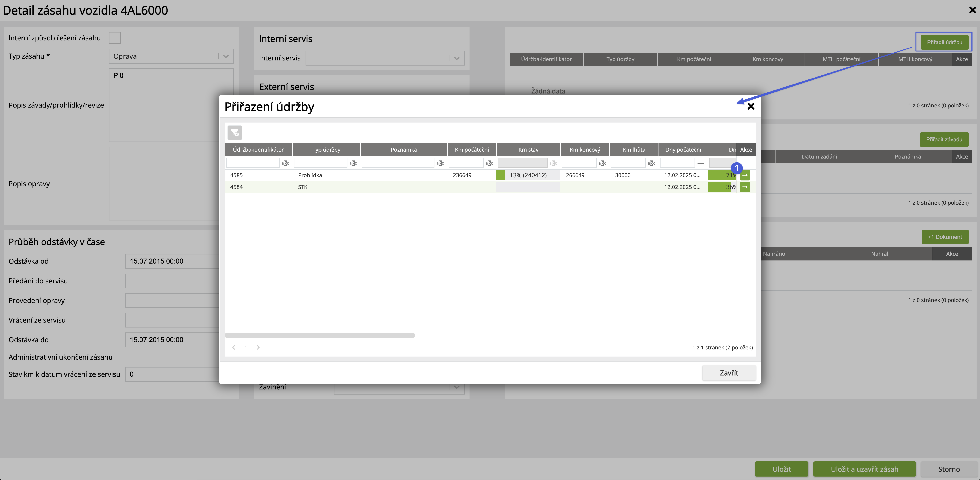Click the clear filter funnel icon
Image resolution: width=980 pixels, height=480 pixels.
[x=235, y=133]
